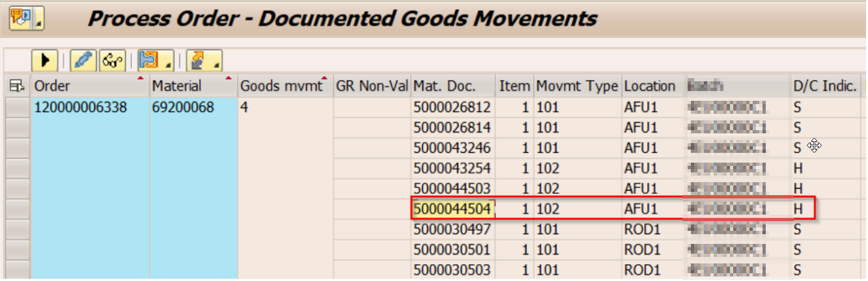Click the Location column header
This screenshot has height=281, width=868.
click(650, 86)
